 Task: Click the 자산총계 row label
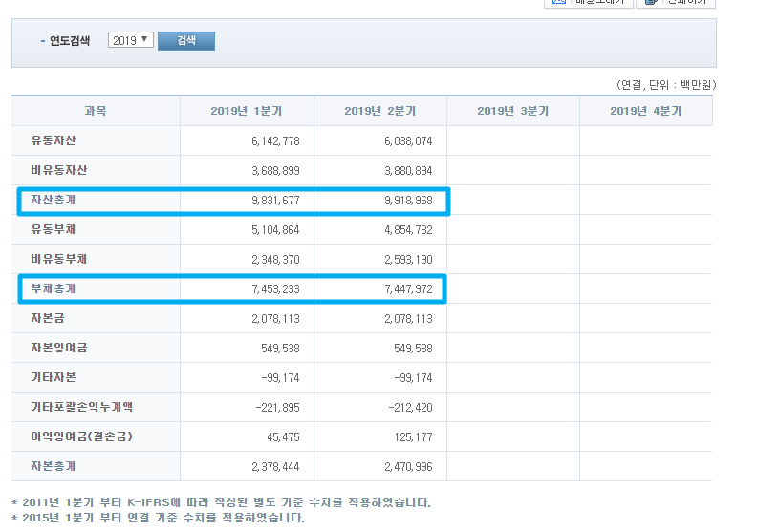coord(54,200)
